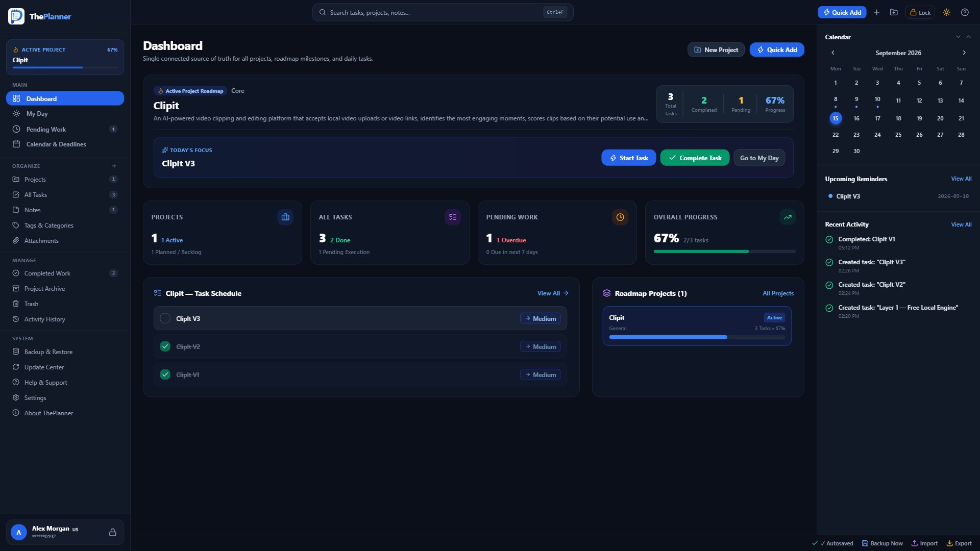
Task: Toggle light theme with sun icon
Action: (x=946, y=12)
